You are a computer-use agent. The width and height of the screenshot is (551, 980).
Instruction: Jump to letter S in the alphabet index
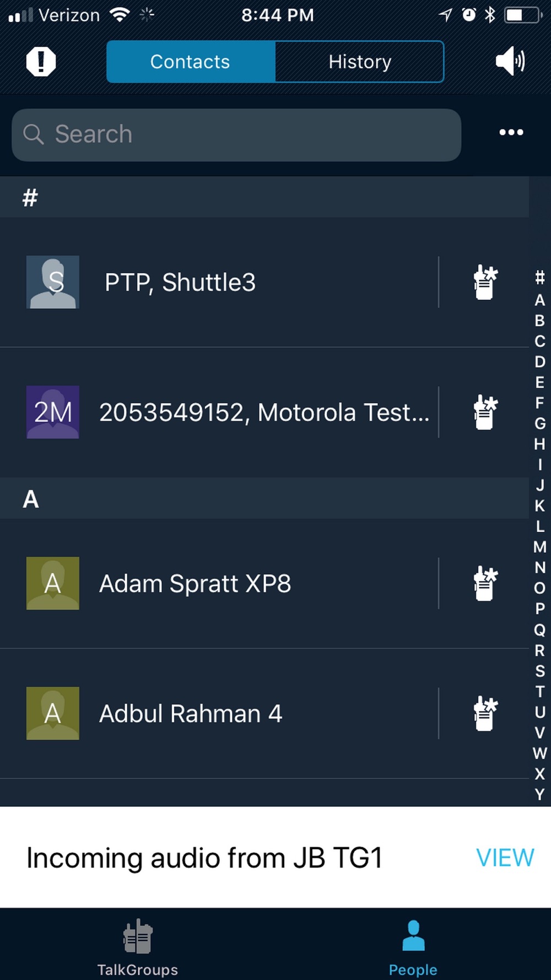tap(540, 671)
